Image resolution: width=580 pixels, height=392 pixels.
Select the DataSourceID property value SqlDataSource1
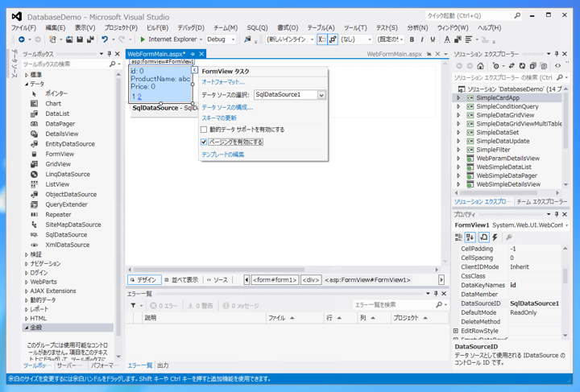point(535,303)
